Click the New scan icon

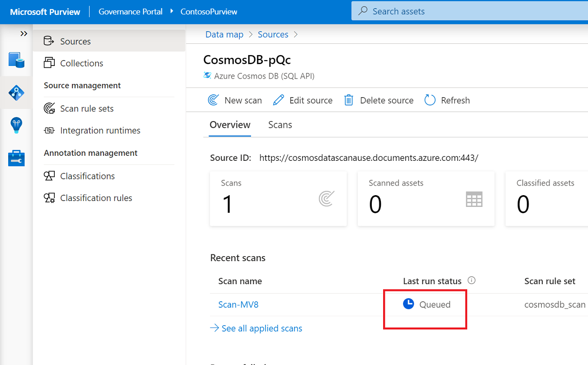point(213,100)
